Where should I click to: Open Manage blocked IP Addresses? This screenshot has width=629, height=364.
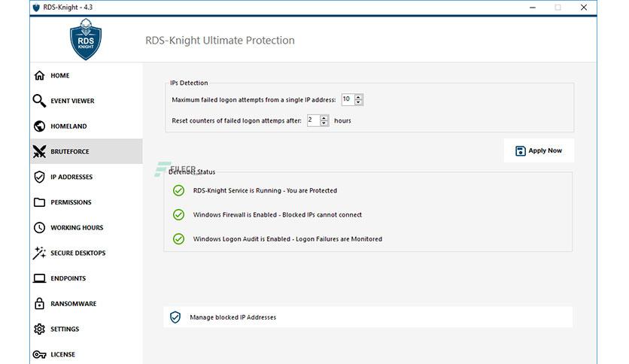pyautogui.click(x=368, y=317)
